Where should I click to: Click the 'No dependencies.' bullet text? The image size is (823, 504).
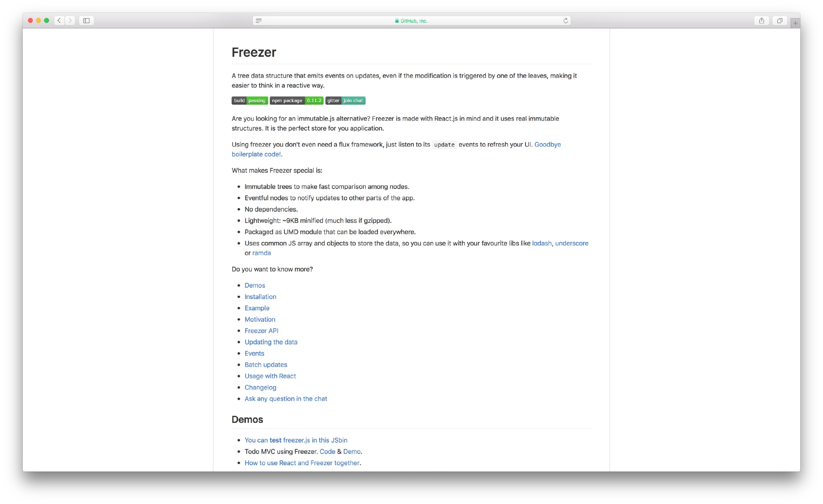tap(271, 209)
